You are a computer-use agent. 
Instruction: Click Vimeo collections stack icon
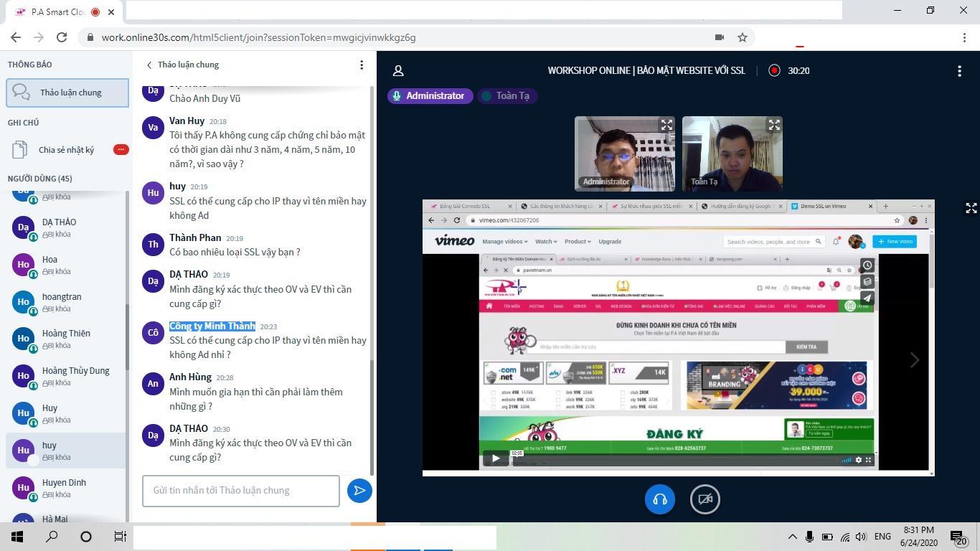(x=867, y=282)
